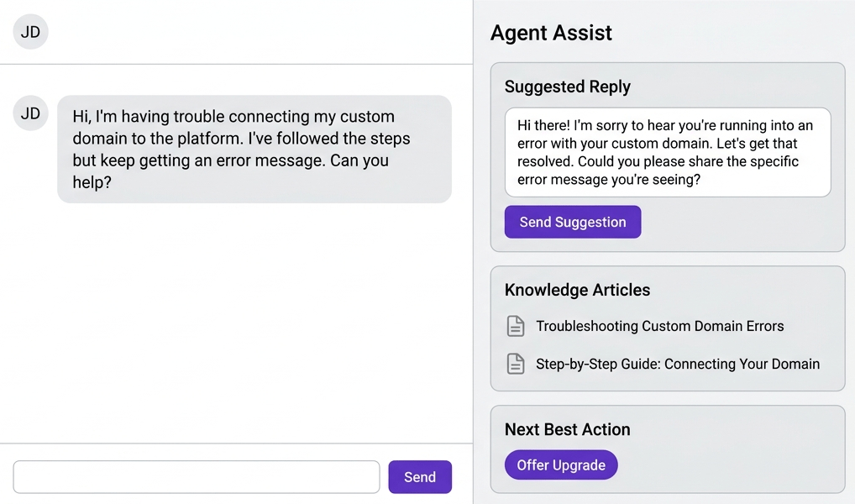The image size is (855, 504).
Task: Open the Step-by-Step Guide: Connecting Your Domain article
Action: tap(677, 365)
